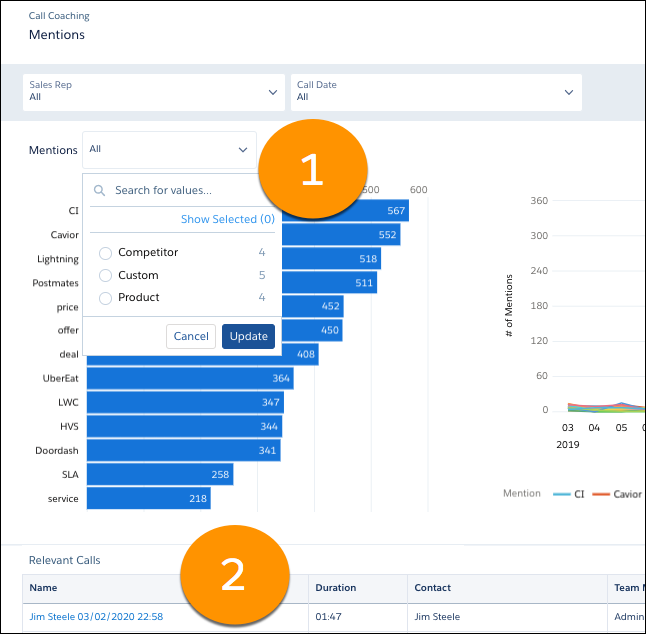Click the Sales Rep chevron arrow
This screenshot has height=634, width=646.
pos(273,92)
